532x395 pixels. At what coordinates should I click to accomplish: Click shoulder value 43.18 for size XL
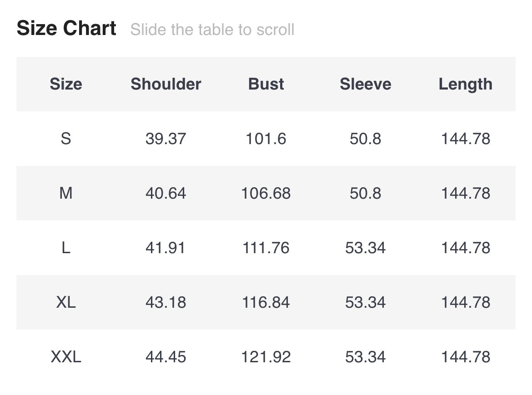tap(166, 302)
